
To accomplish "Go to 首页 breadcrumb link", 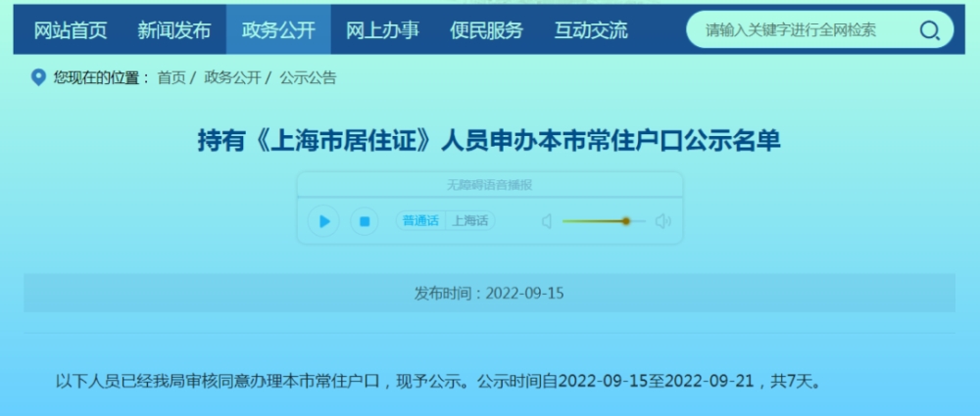I will pos(171,77).
